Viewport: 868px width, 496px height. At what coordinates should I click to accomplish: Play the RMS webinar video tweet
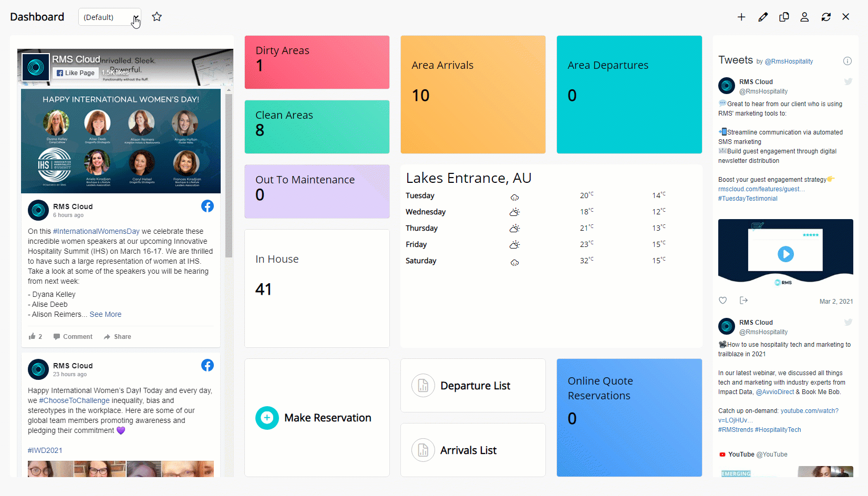pos(786,254)
